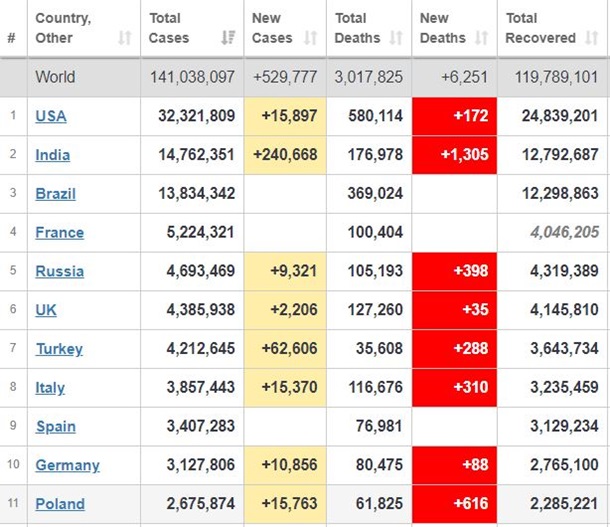The width and height of the screenshot is (610, 527).
Task: Sort table by New Cases arrows
Action: click(x=309, y=38)
